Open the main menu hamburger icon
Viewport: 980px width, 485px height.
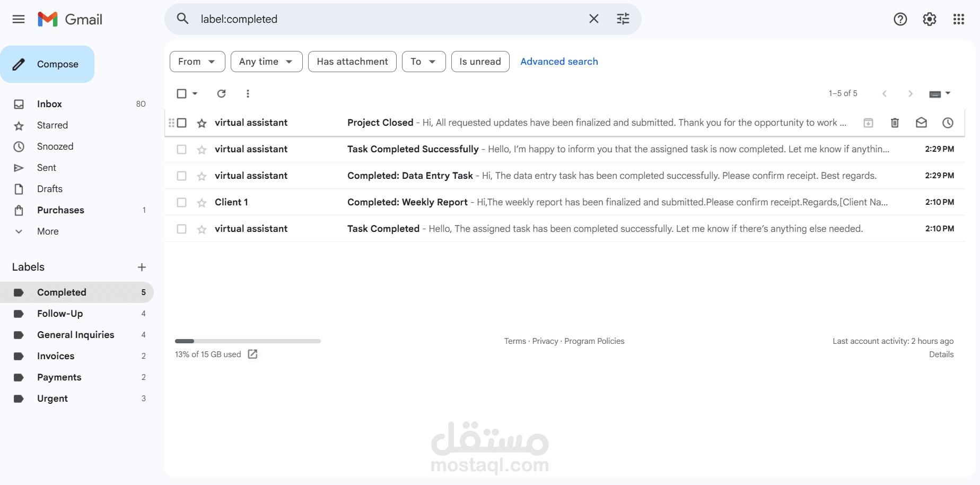pyautogui.click(x=19, y=19)
